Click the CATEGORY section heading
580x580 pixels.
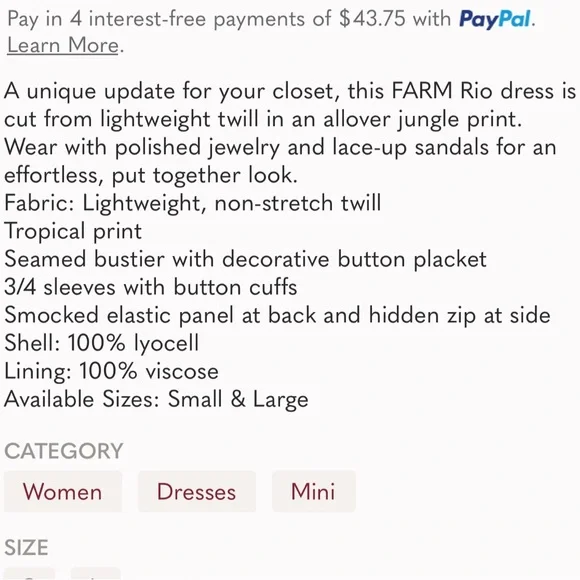pos(64,451)
